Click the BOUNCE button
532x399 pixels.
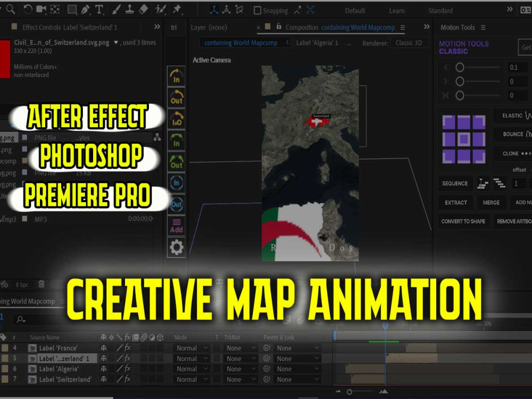(513, 135)
